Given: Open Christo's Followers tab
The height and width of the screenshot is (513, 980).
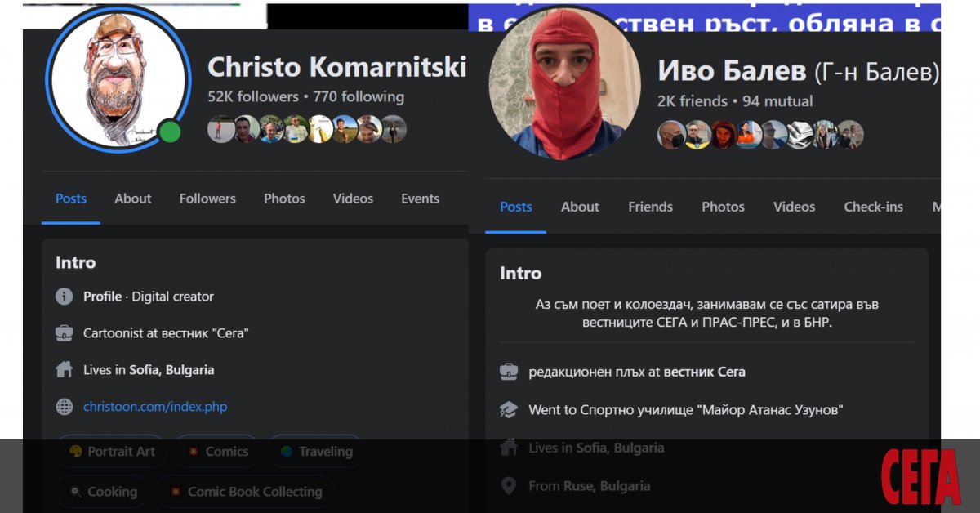Looking at the screenshot, I should click(207, 199).
